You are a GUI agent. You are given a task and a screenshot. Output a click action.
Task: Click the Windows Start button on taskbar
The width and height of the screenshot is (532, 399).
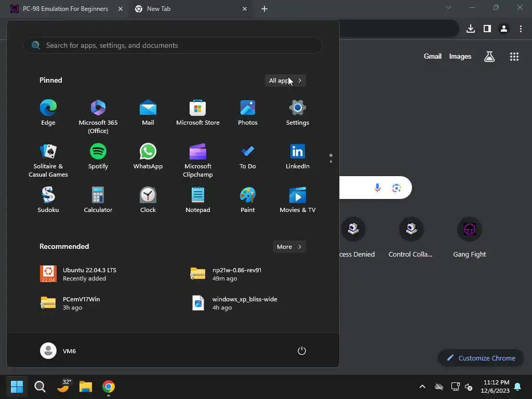pyautogui.click(x=17, y=387)
